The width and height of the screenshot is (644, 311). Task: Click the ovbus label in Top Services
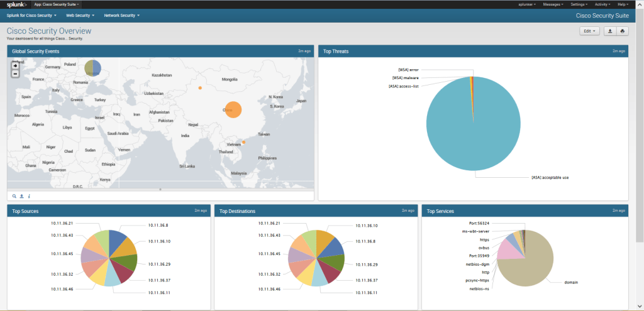pos(484,248)
